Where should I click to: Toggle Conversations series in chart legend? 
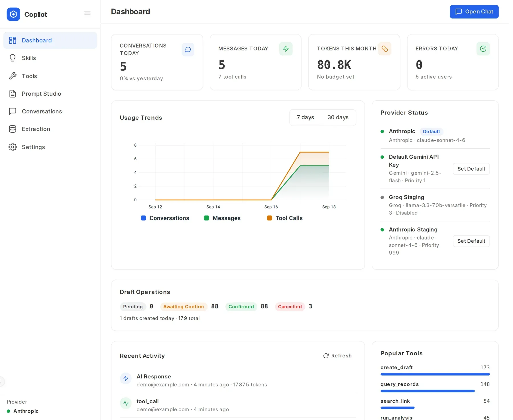[x=165, y=218]
